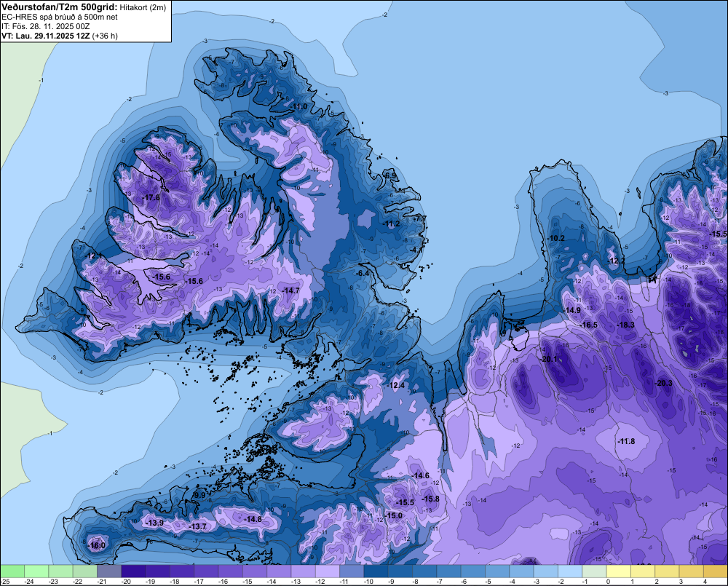This screenshot has height=586, width=728.
Task: Click the '(+36 h)' forecast offset text
Action: [105, 35]
